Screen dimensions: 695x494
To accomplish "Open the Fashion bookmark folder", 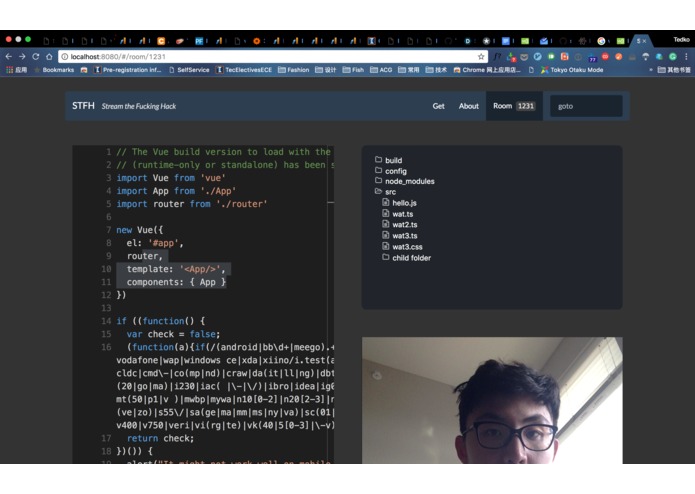I will [x=293, y=70].
